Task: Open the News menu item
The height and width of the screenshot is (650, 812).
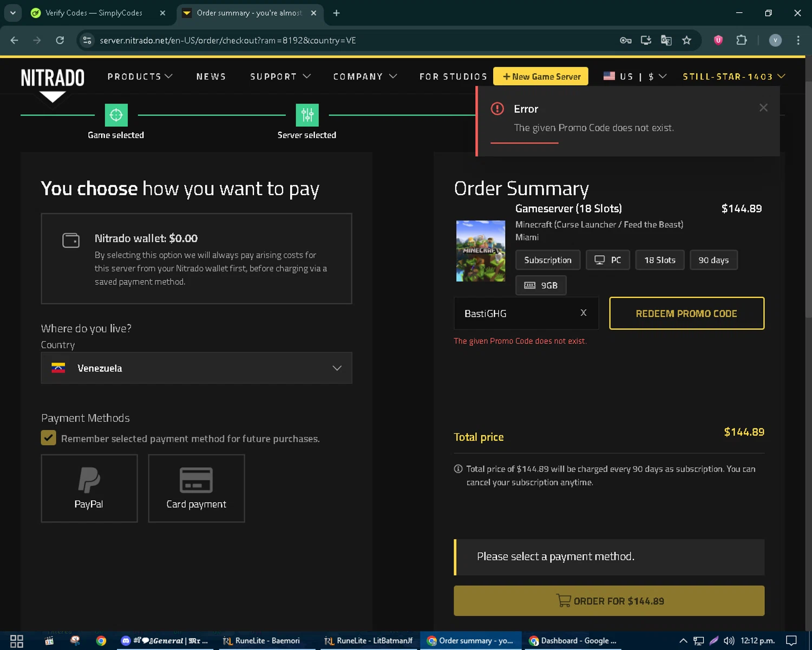Action: 211,76
